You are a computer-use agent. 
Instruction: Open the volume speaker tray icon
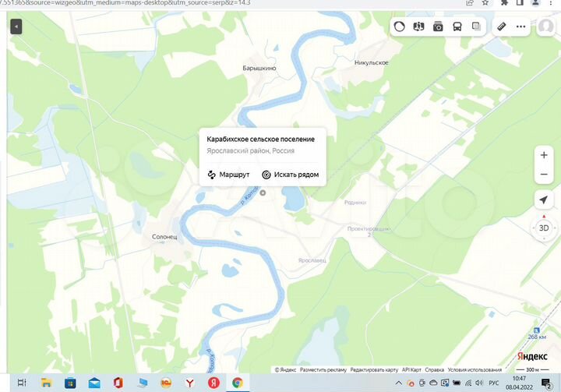[x=479, y=383]
